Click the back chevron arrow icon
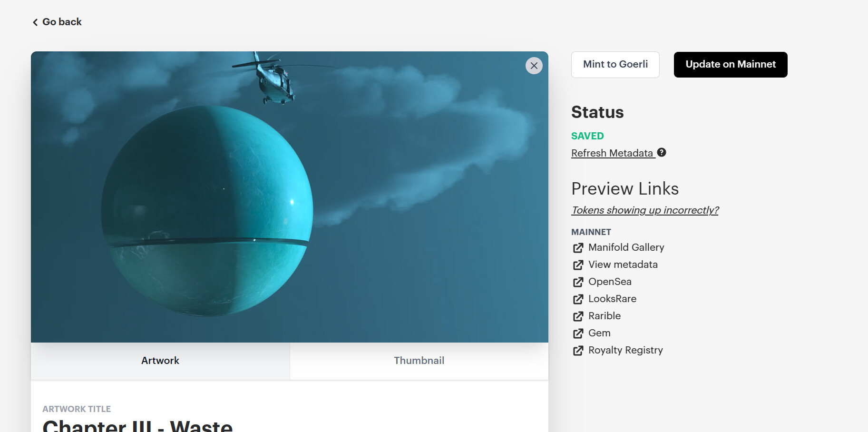The width and height of the screenshot is (868, 432). pos(35,22)
